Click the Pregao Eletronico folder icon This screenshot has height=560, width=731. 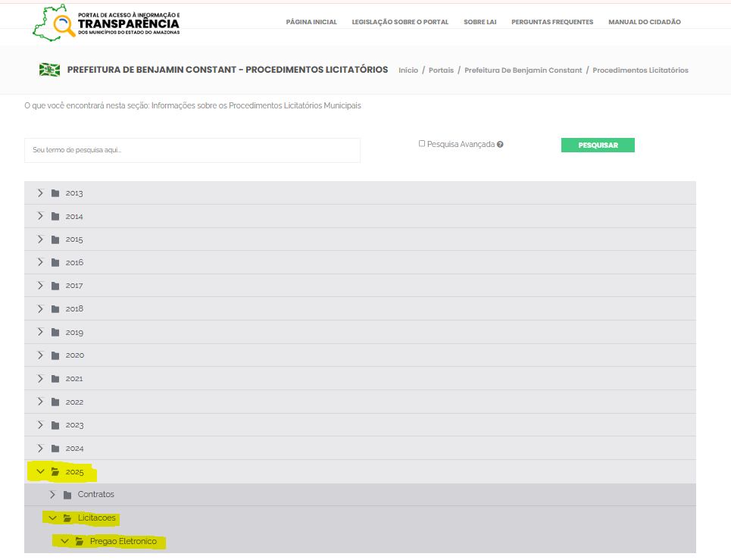pos(80,542)
